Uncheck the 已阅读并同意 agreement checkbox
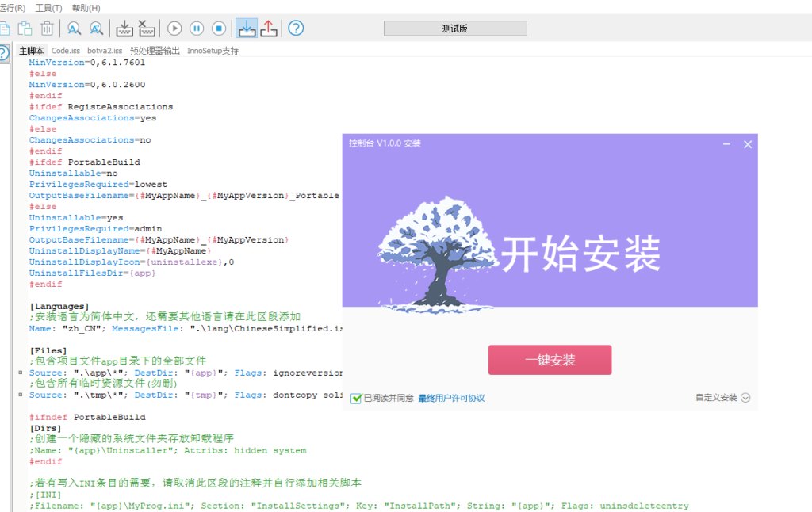This screenshot has height=512, width=812. pyautogui.click(x=357, y=398)
